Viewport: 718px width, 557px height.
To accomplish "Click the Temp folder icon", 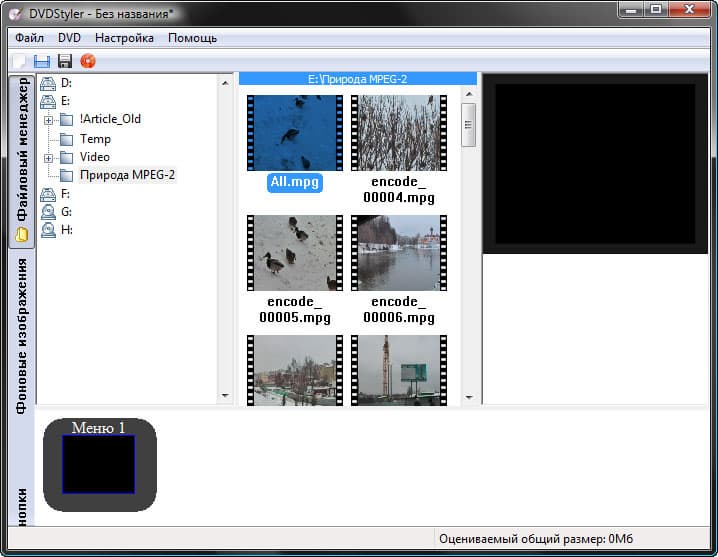I will coord(67,139).
